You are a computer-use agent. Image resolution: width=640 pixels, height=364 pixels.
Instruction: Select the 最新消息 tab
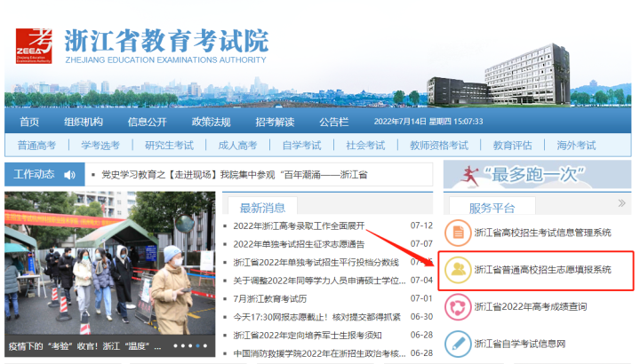(x=262, y=208)
